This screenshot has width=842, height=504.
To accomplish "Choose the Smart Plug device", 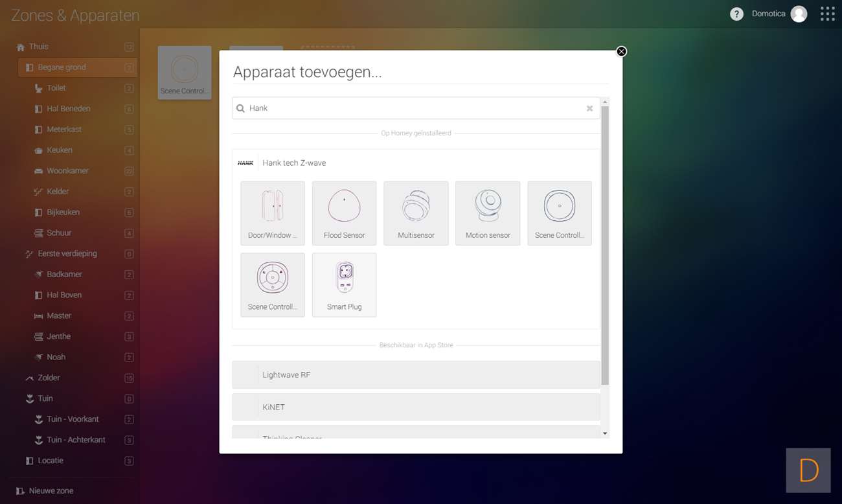I will [344, 284].
